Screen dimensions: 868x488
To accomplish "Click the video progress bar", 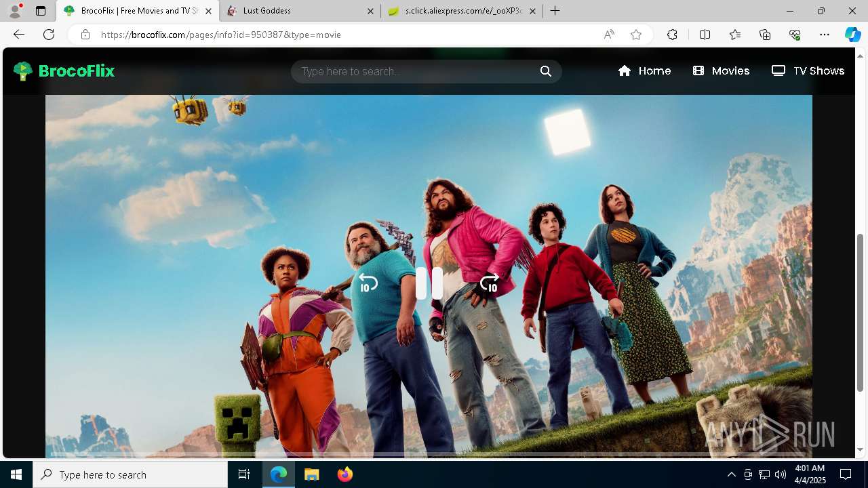I will tap(429, 453).
